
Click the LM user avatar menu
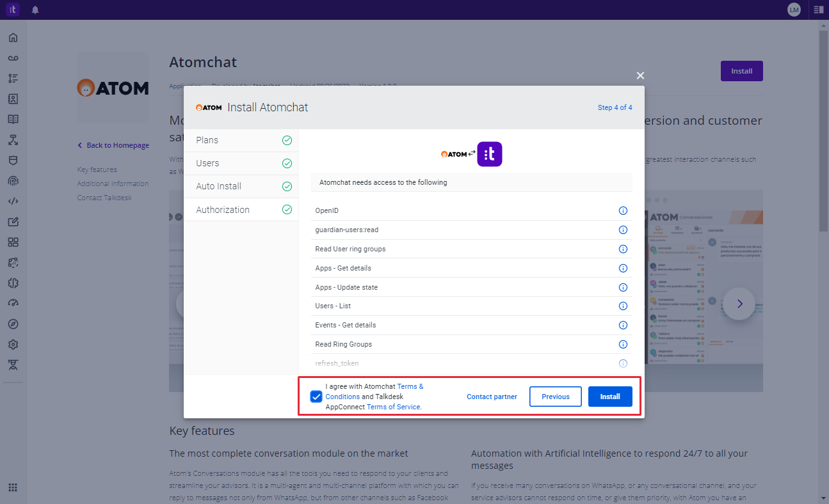point(794,10)
